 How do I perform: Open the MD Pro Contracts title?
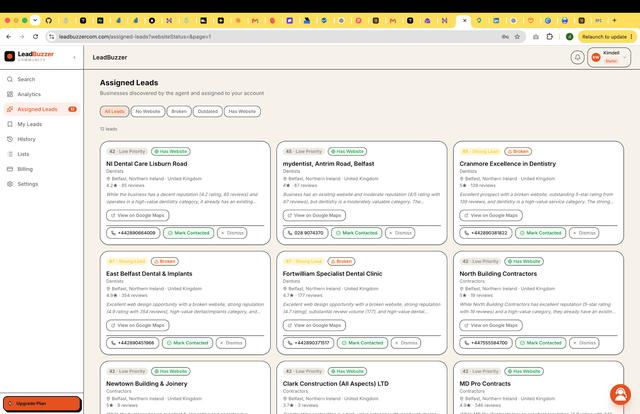(x=485, y=384)
